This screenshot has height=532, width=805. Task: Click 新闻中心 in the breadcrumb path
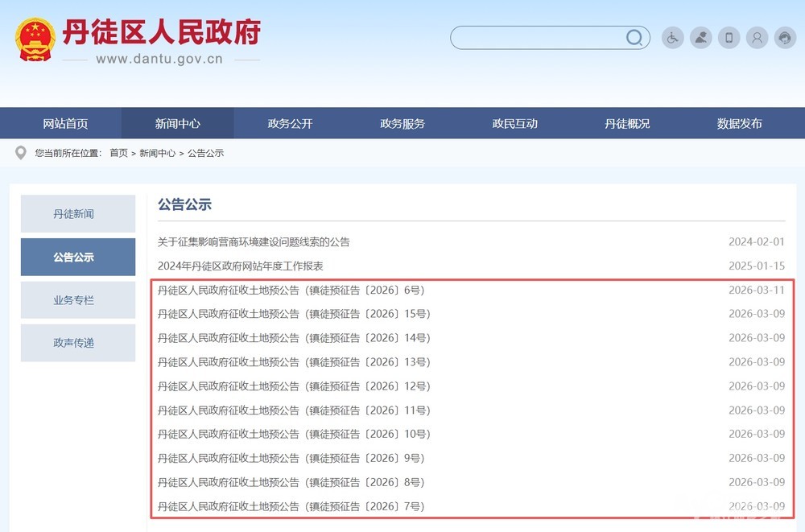[157, 153]
